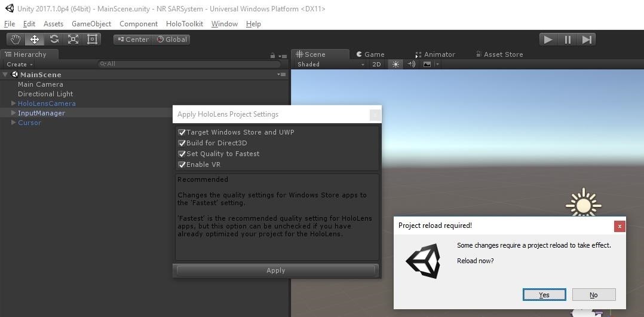Click the Pause button
This screenshot has width=644, height=317.
coord(568,39)
